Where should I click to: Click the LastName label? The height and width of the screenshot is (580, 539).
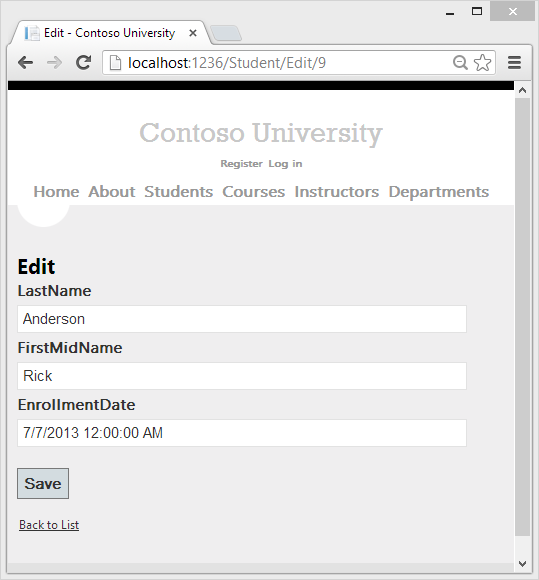point(54,291)
